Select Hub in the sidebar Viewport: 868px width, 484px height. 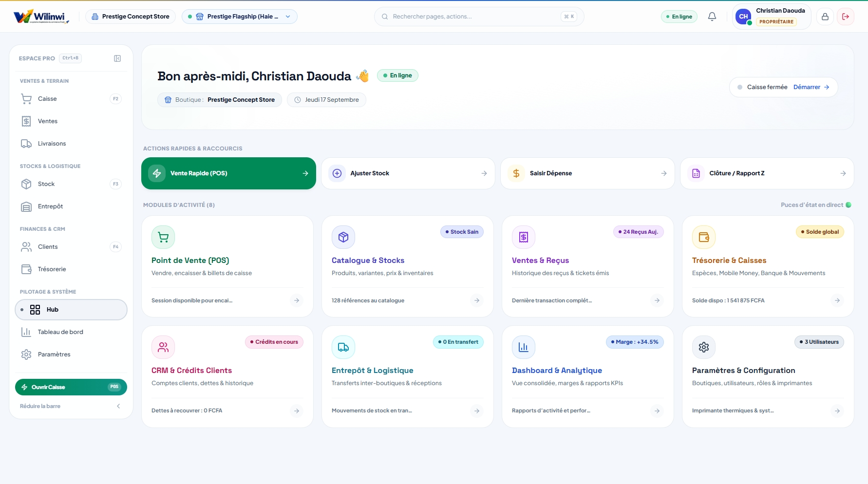pyautogui.click(x=71, y=310)
